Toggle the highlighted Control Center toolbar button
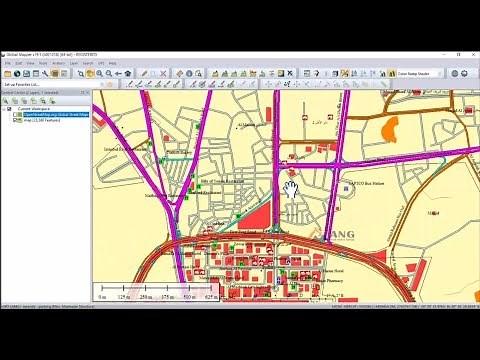Screen dimensions: 480x360 coord(55,74)
